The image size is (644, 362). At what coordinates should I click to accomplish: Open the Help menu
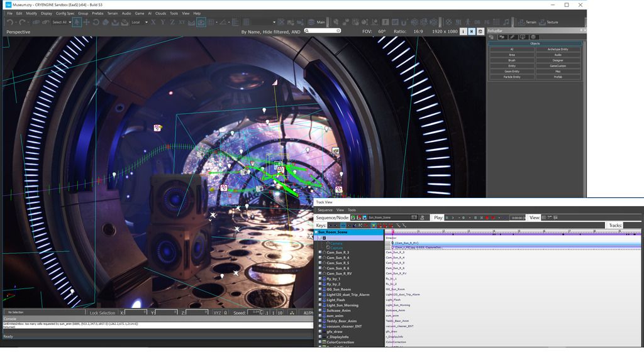197,13
